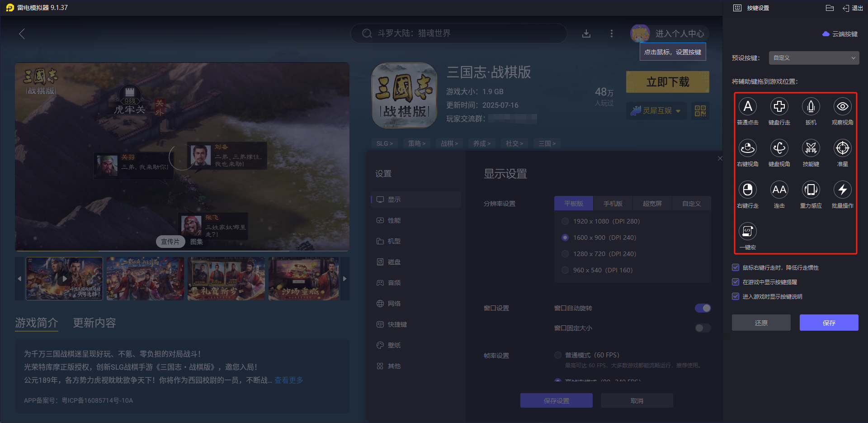Select the 键盘视角 tool icon

[x=779, y=148]
